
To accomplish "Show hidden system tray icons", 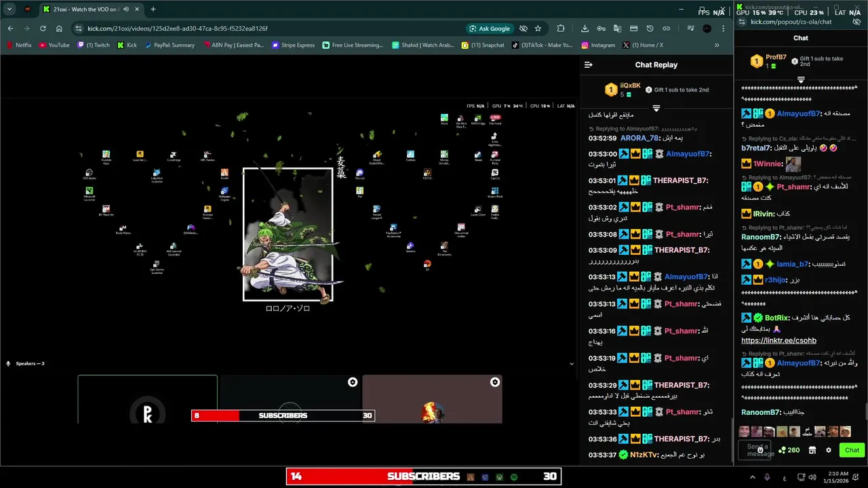I will [752, 477].
